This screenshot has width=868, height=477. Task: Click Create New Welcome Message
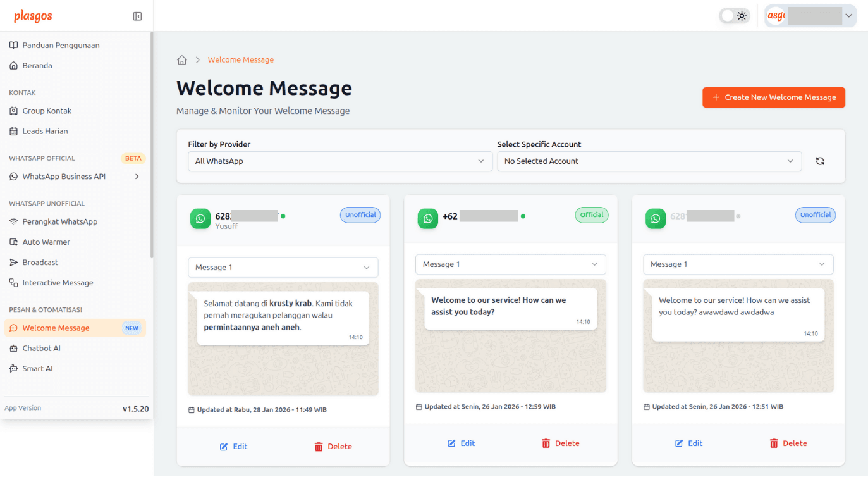click(773, 97)
